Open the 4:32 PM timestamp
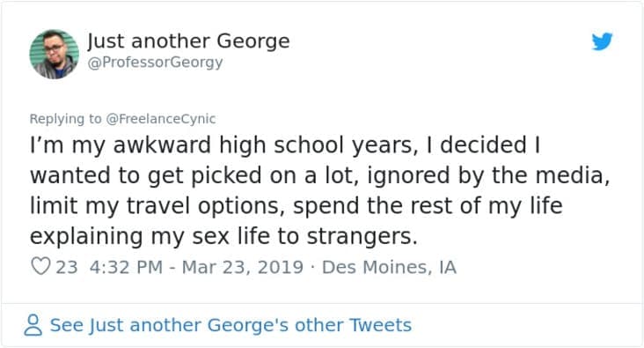The height and width of the screenshot is (348, 644). pos(126,267)
